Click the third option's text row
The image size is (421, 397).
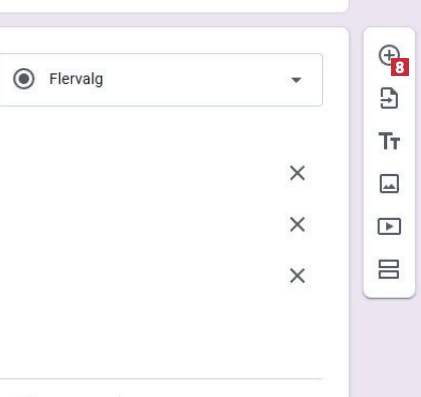coord(140,276)
